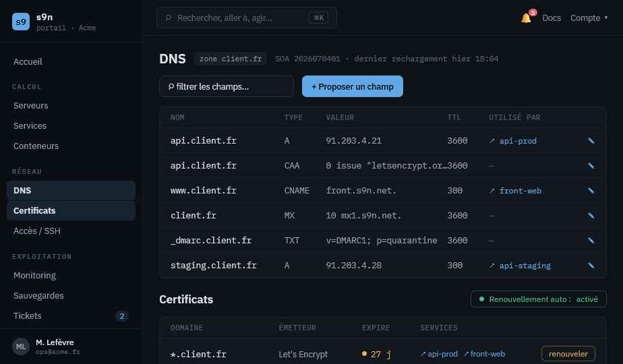Viewport: 623px width, 364px height.
Task: Click the TTL column header
Action: (454, 117)
